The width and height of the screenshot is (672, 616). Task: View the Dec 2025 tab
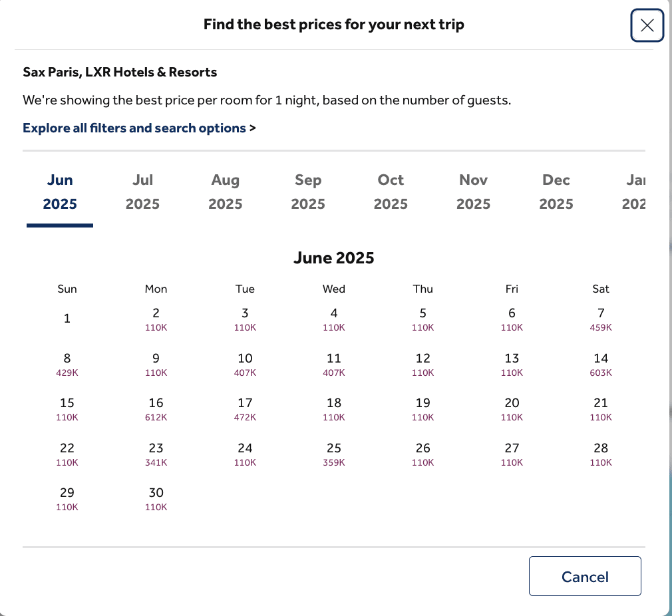point(556,192)
